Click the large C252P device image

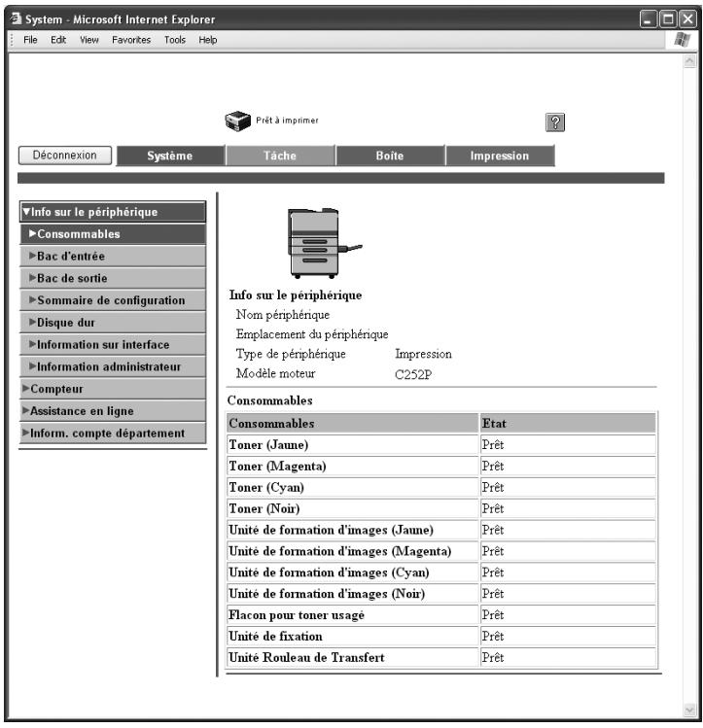(324, 243)
